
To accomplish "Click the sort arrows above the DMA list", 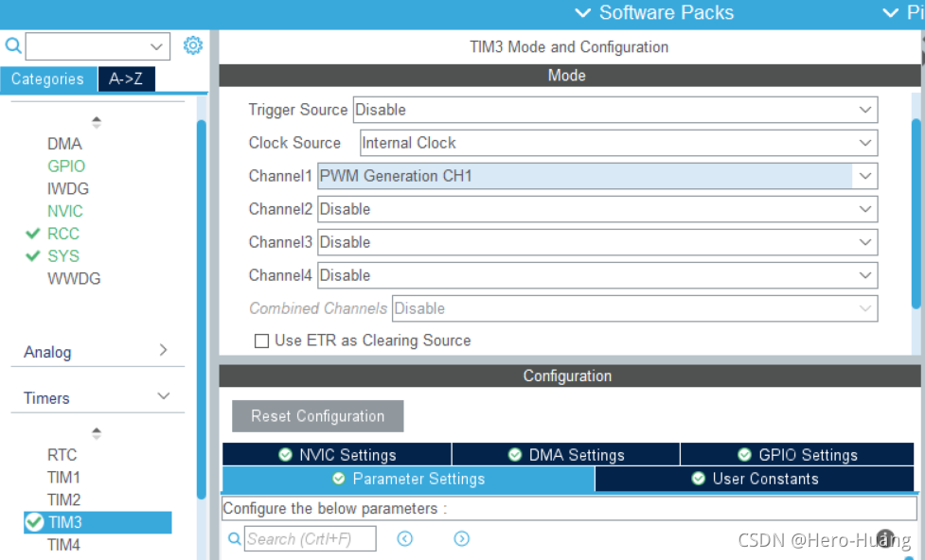I will click(97, 122).
